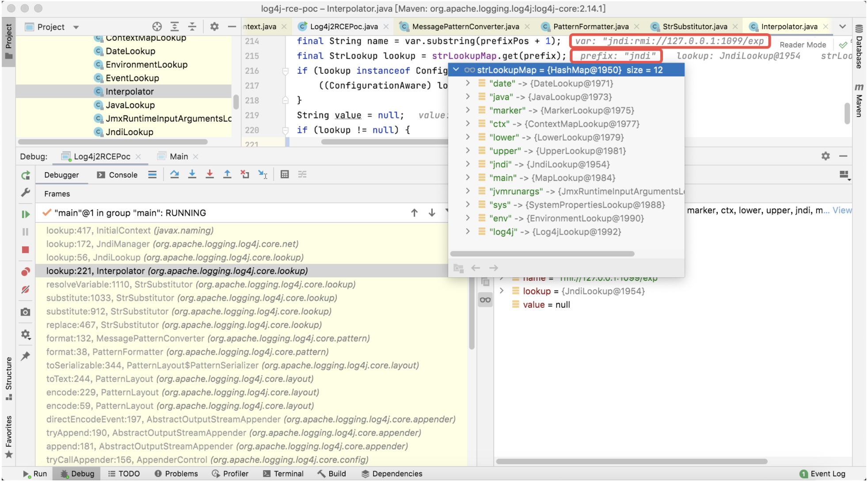Click Expand All in Project panel

[175, 26]
